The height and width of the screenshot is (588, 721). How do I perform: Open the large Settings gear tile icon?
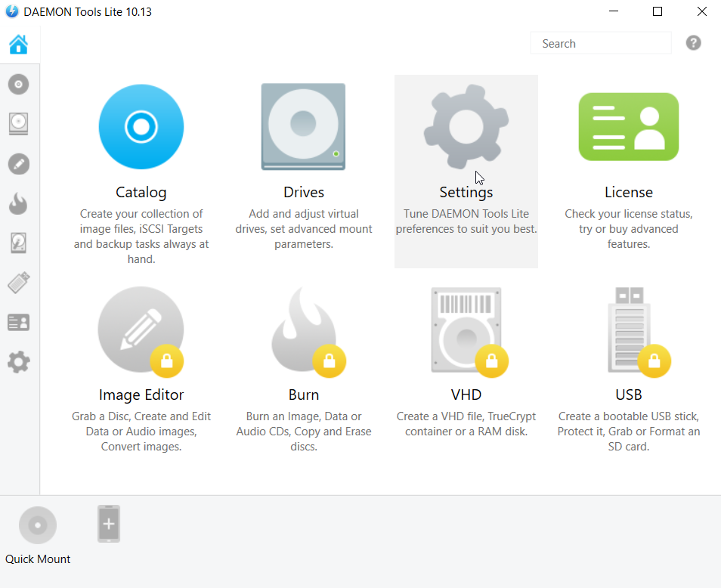tap(466, 127)
